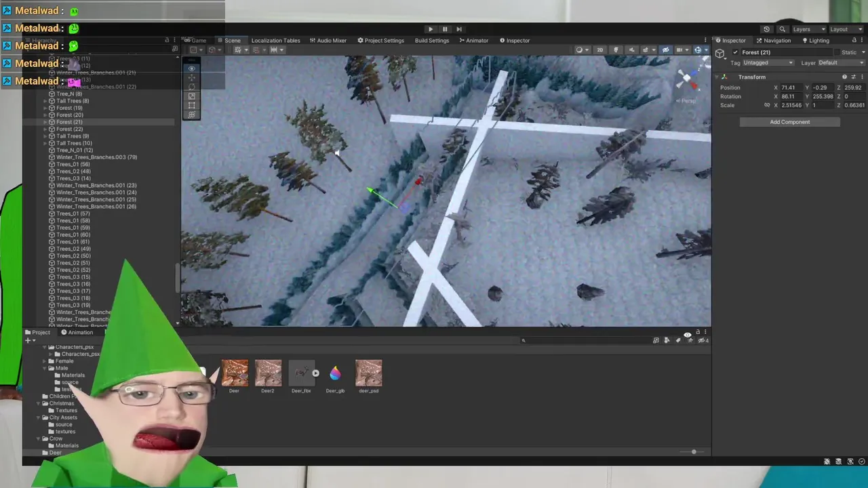The image size is (868, 488).
Task: Select the Deer_glb asset
Action: [335, 377]
